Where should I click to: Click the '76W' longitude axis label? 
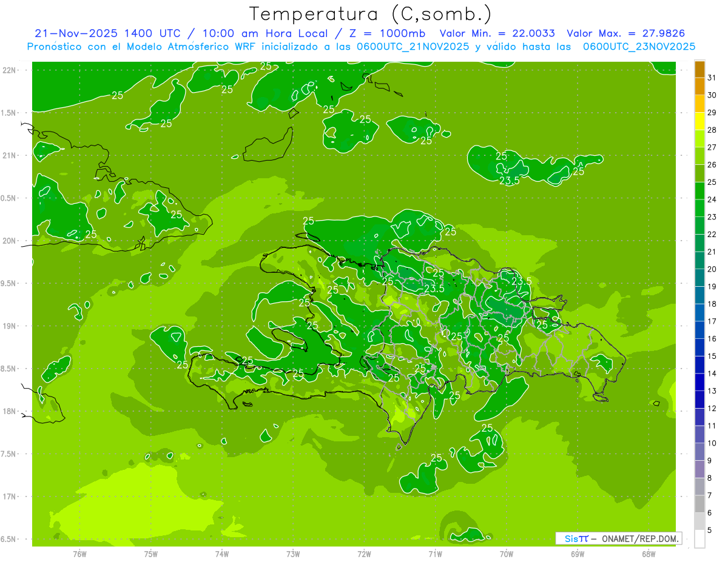tap(79, 554)
